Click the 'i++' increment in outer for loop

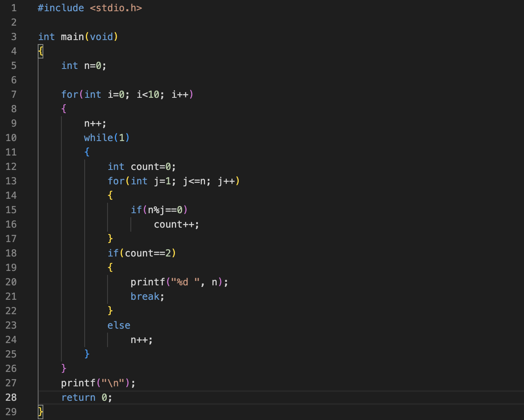[x=180, y=95]
